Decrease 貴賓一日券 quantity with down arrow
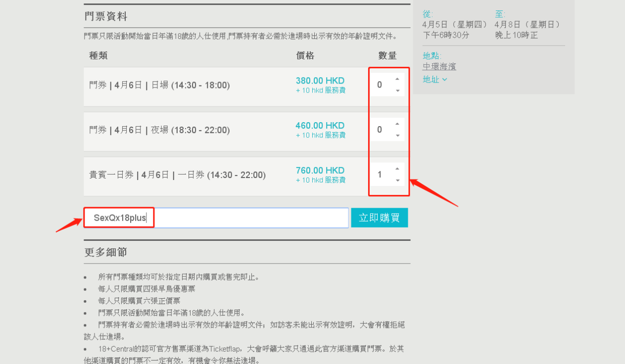This screenshot has width=625, height=364. click(397, 181)
